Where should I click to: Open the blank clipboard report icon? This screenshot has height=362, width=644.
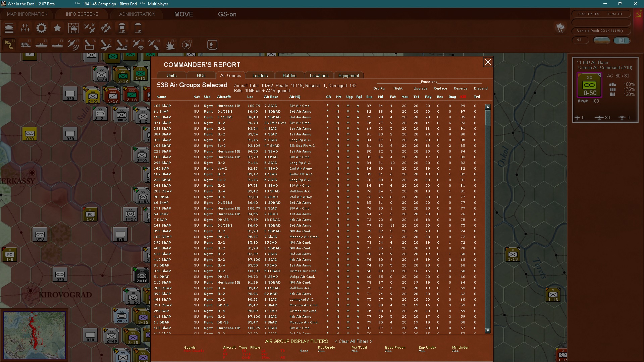tap(138, 28)
